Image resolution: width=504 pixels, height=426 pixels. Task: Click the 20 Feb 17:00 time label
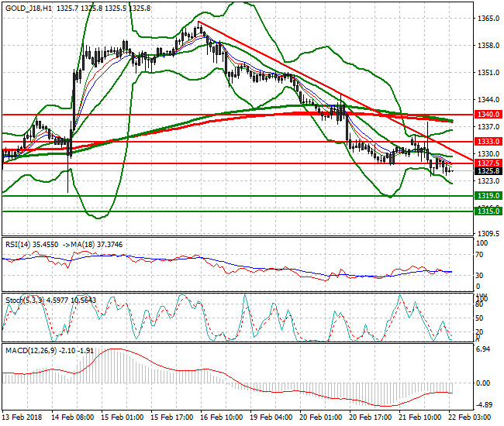pos(371,417)
